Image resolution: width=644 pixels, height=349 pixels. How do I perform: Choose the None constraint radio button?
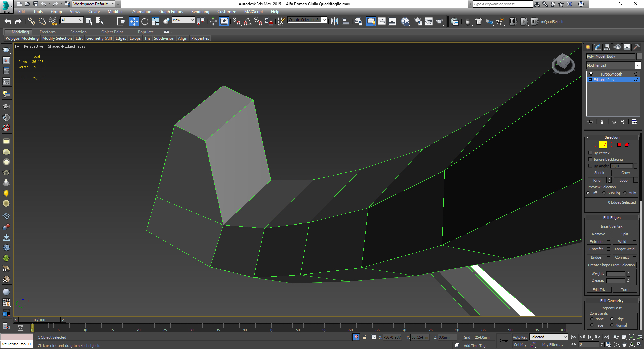[592, 319]
